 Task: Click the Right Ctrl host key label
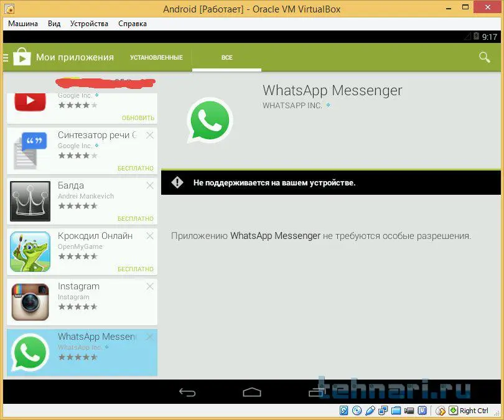[x=474, y=411]
